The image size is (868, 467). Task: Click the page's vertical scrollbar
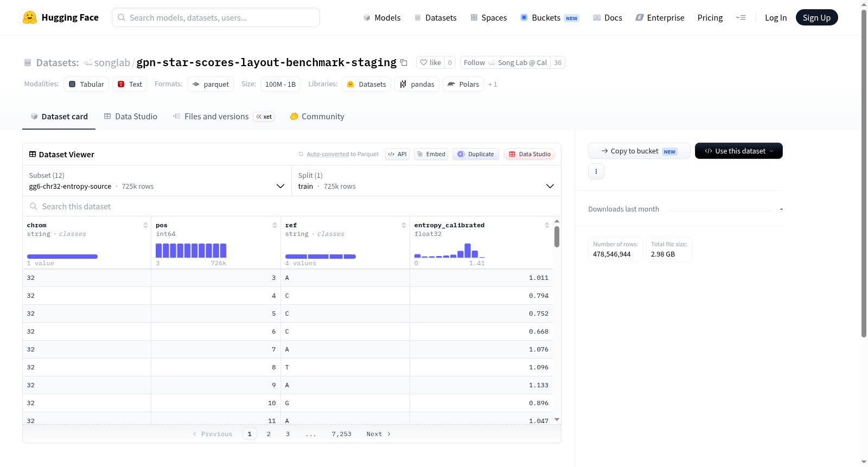coord(864,174)
